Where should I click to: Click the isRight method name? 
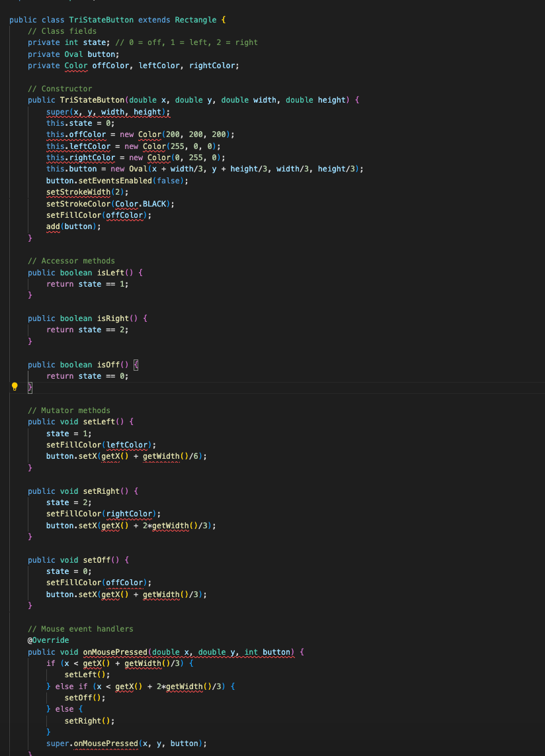click(114, 318)
